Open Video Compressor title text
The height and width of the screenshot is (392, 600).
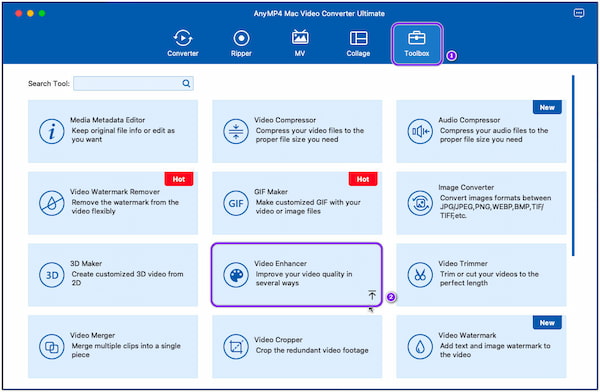coord(285,120)
